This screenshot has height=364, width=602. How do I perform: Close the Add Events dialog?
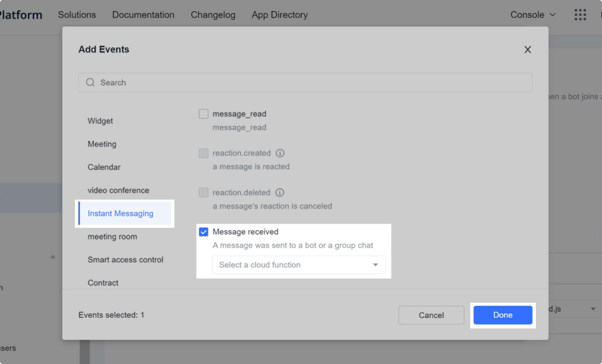[527, 50]
